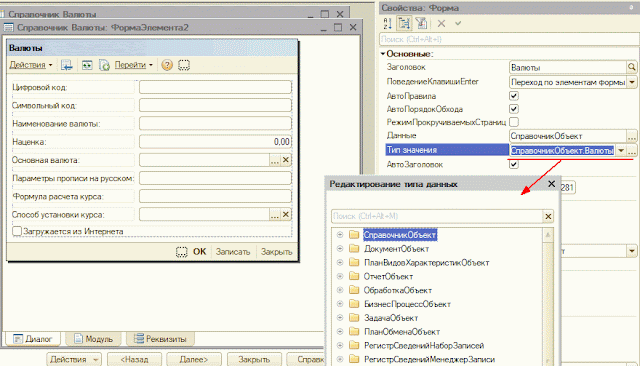The image size is (640, 366).
Task: Open selection for Основная валюта with ellipsis button
Action: point(275,160)
